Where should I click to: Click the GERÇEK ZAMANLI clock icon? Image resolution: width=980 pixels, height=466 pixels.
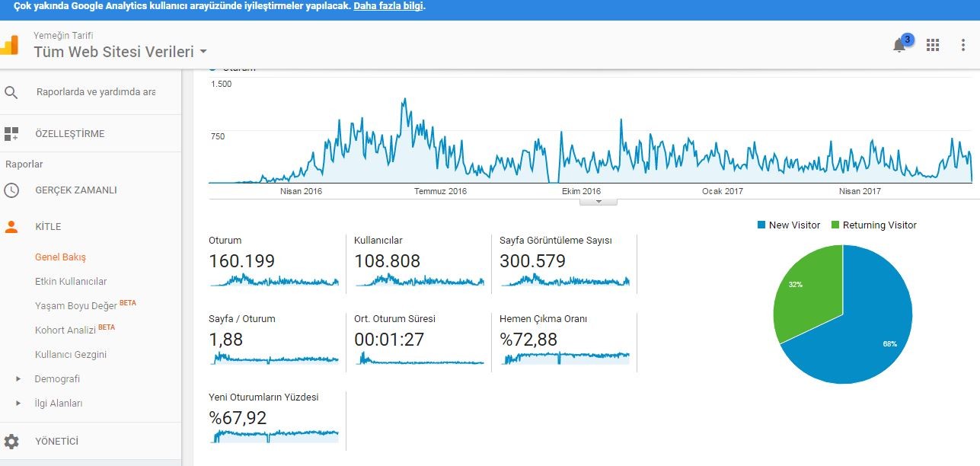[x=11, y=190]
